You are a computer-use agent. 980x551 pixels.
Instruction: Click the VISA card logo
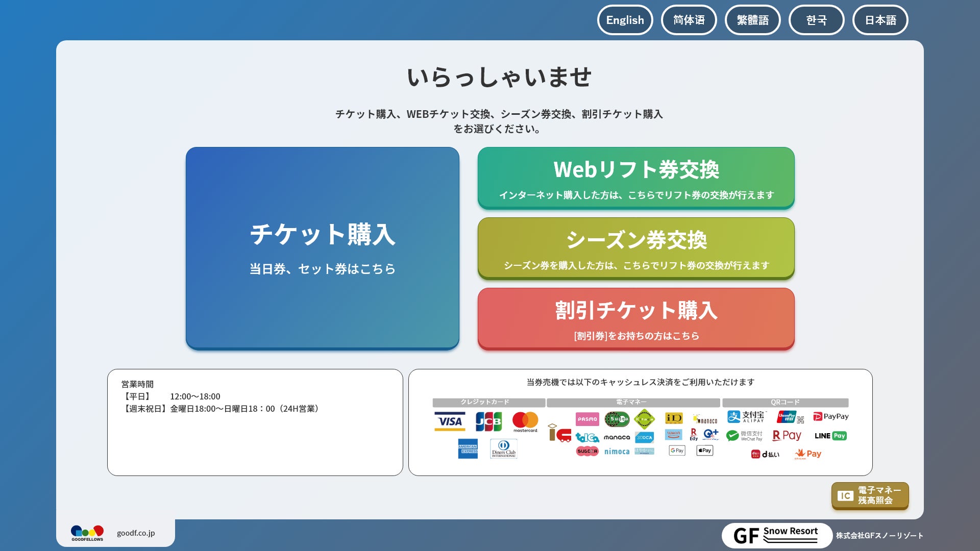pos(450,421)
